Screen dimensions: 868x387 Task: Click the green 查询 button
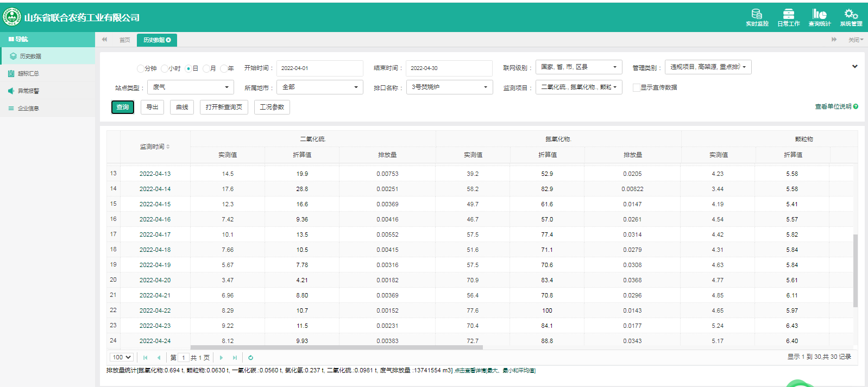(123, 107)
